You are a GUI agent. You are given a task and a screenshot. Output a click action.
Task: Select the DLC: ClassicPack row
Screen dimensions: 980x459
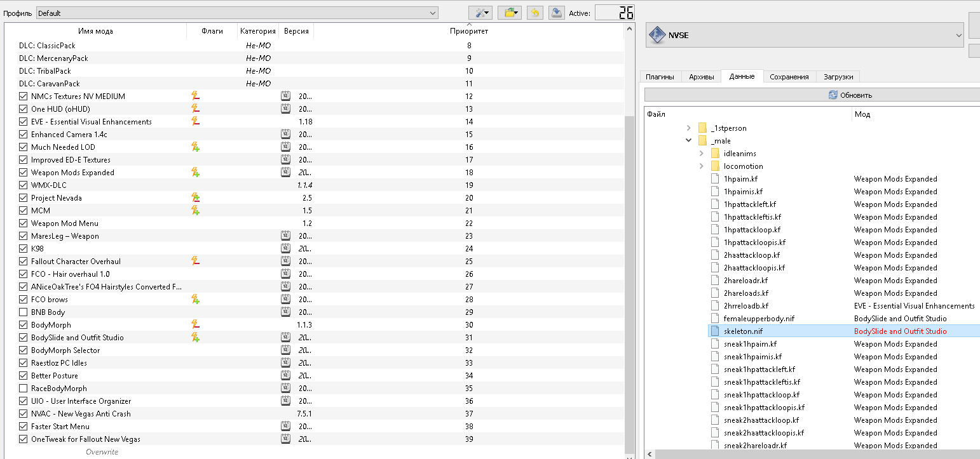point(315,46)
